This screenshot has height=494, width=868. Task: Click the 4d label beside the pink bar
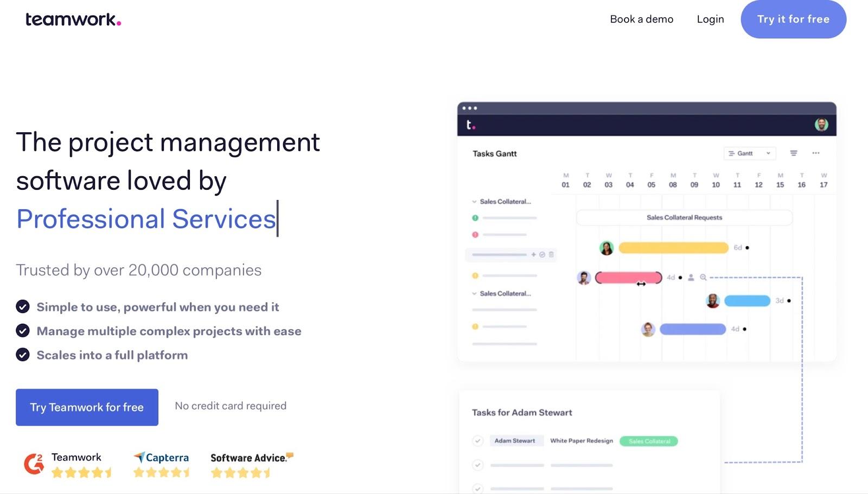click(671, 278)
